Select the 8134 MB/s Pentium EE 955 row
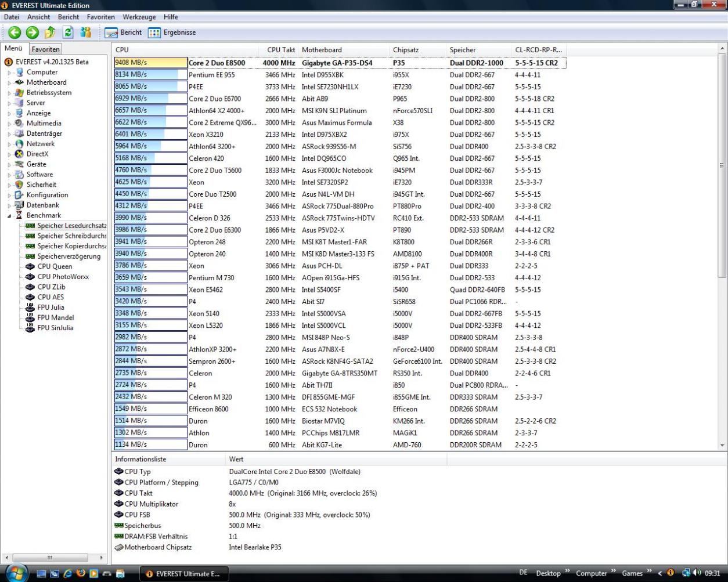 (340, 75)
